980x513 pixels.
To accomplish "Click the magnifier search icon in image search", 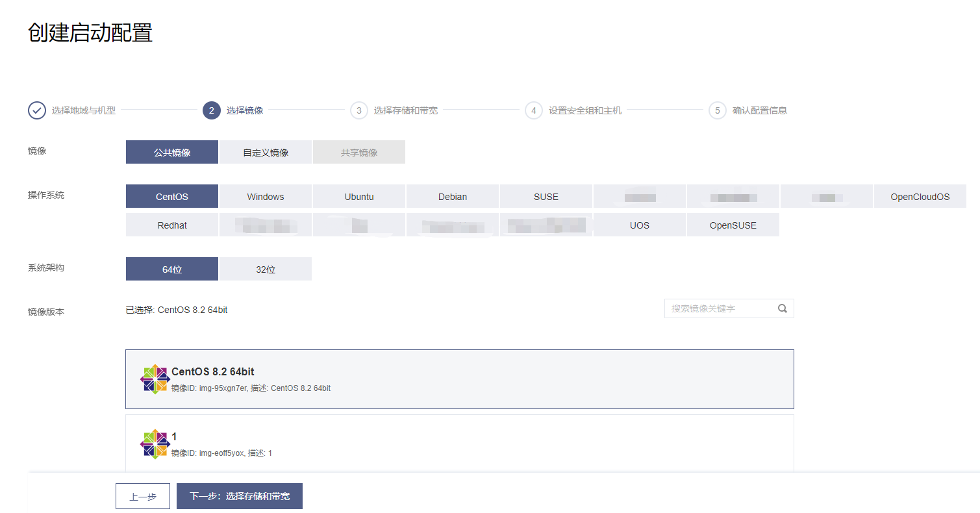I will coord(782,308).
